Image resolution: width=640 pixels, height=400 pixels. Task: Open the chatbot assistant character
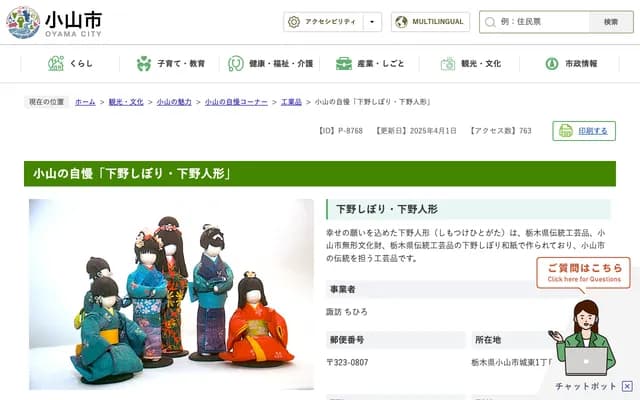click(584, 339)
